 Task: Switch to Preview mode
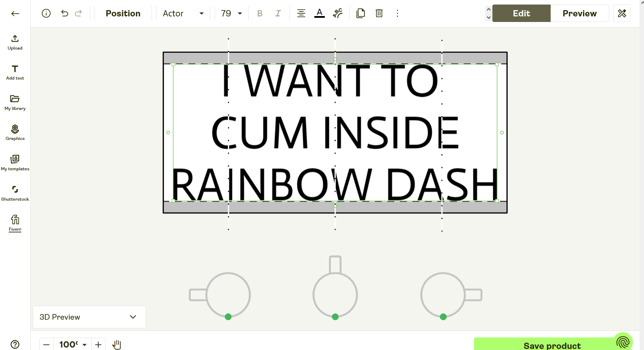tap(580, 13)
